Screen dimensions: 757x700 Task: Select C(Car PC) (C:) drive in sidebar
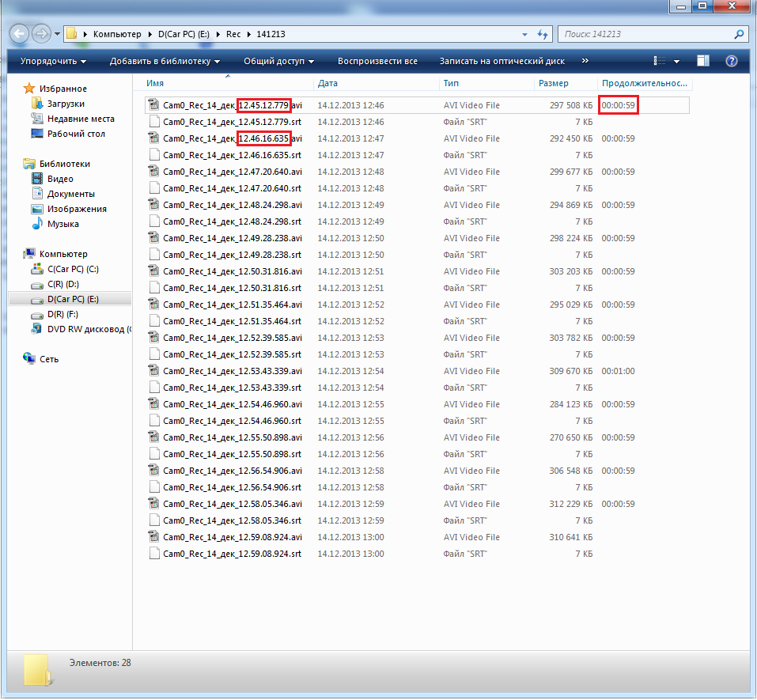coord(73,269)
